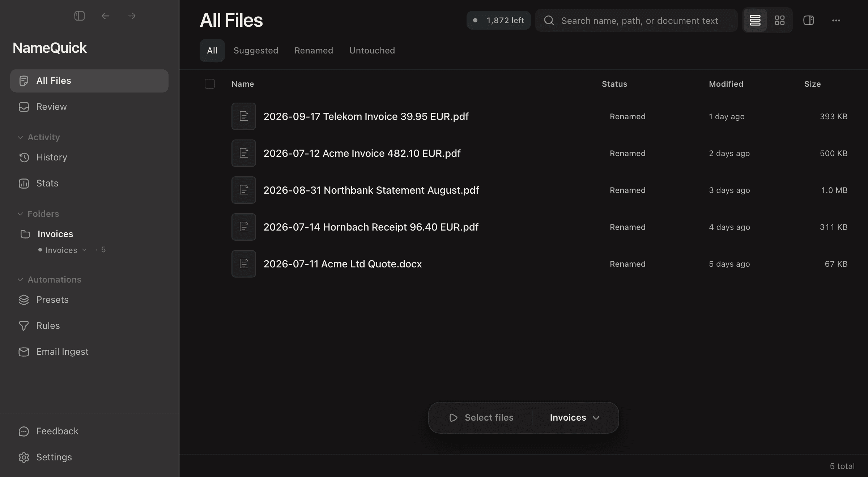Sort by the Status column header
Image resolution: width=868 pixels, height=477 pixels.
614,84
